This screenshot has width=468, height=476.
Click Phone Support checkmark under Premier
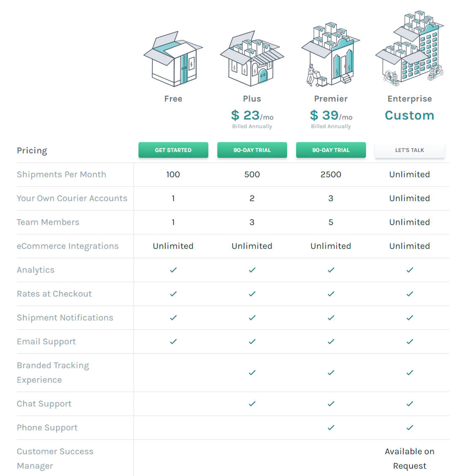pos(331,427)
